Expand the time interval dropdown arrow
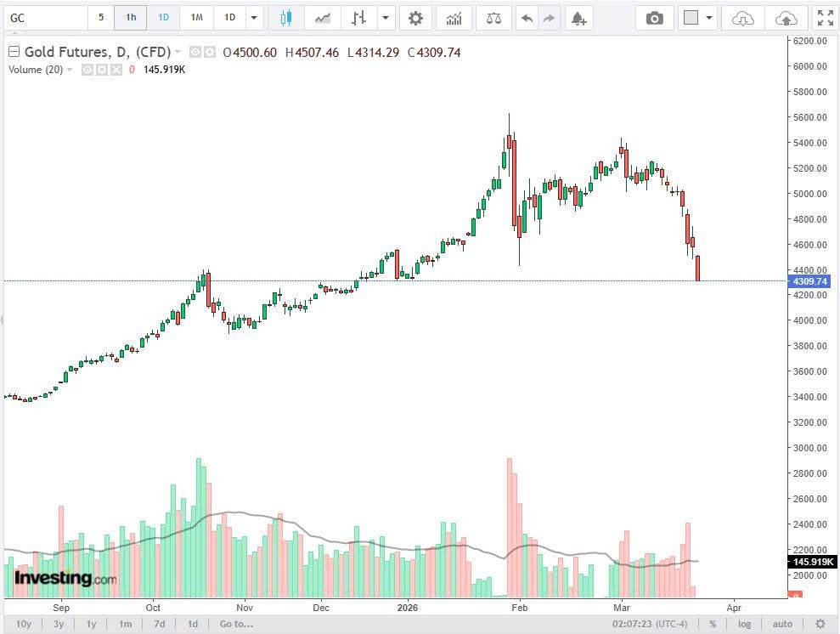 coord(254,18)
